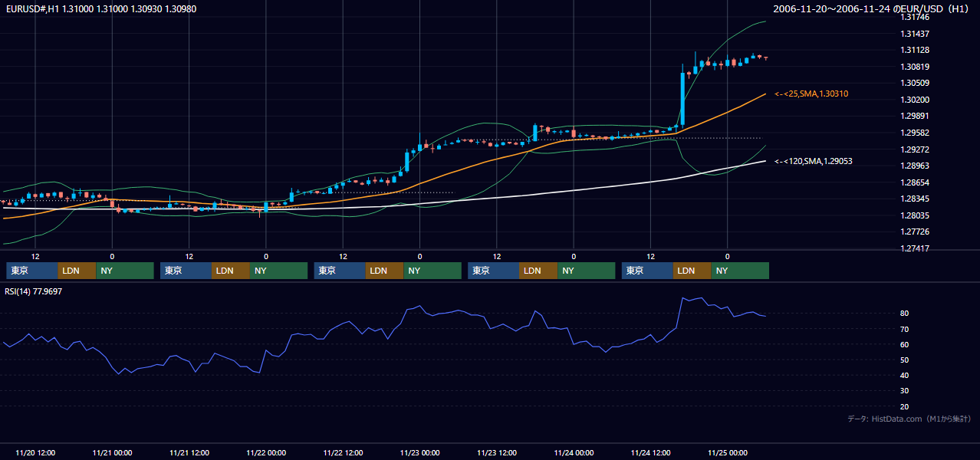Click the RSI(14) 77.9697 indicator label
This screenshot has width=980, height=460.
point(34,291)
